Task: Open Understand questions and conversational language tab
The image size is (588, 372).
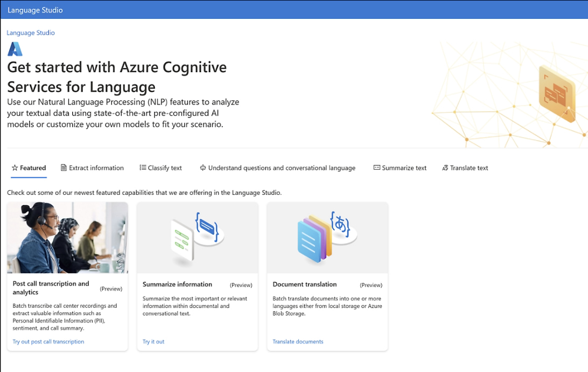Action: 282,168
